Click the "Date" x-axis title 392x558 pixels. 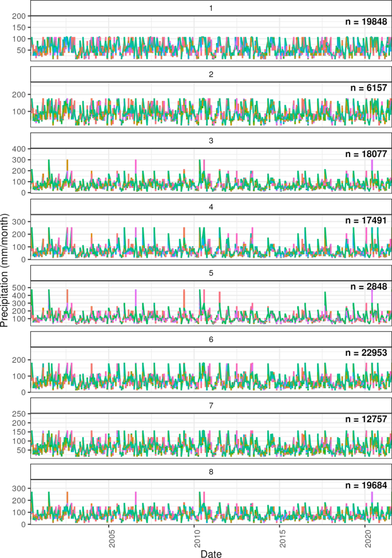[x=211, y=553]
